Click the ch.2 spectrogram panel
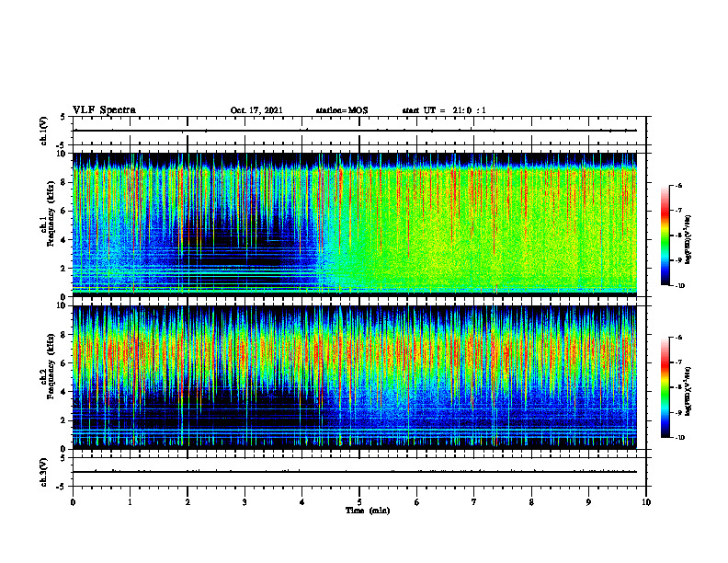Viewport: 728px width, 563px height. [x=354, y=377]
